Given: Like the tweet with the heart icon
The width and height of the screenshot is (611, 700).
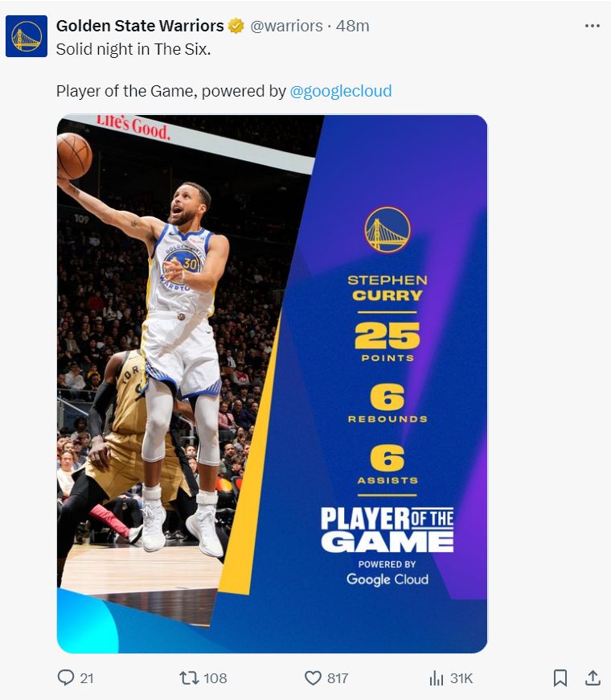Looking at the screenshot, I should pos(313,678).
